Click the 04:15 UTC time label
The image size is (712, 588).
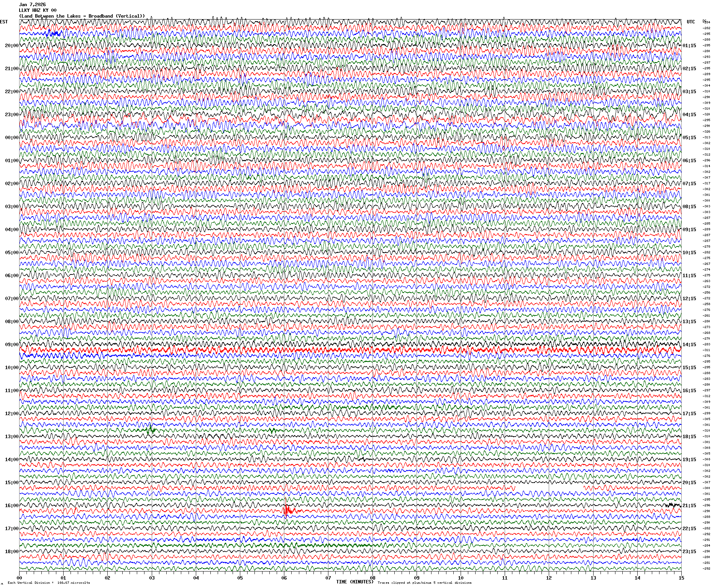tap(689, 115)
